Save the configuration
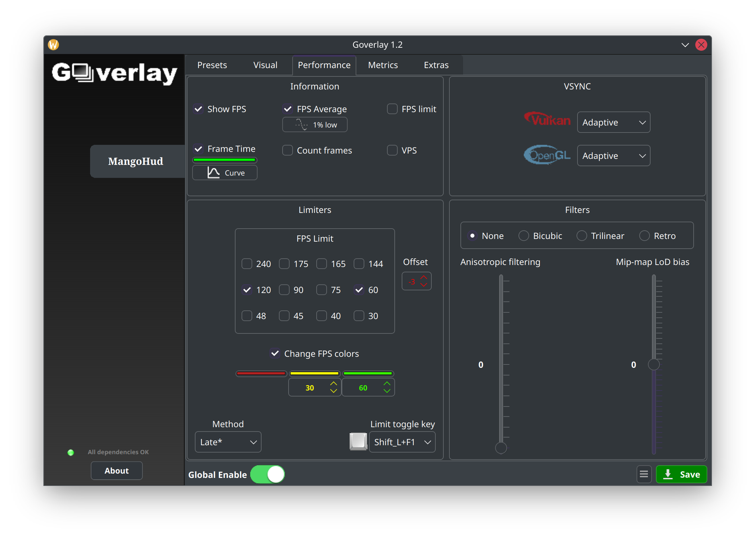Image resolution: width=756 pixels, height=538 pixels. [x=681, y=474]
